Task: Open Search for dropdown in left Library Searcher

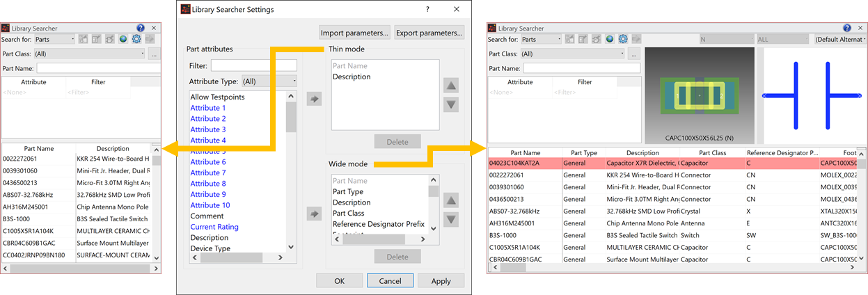Action: [54, 40]
